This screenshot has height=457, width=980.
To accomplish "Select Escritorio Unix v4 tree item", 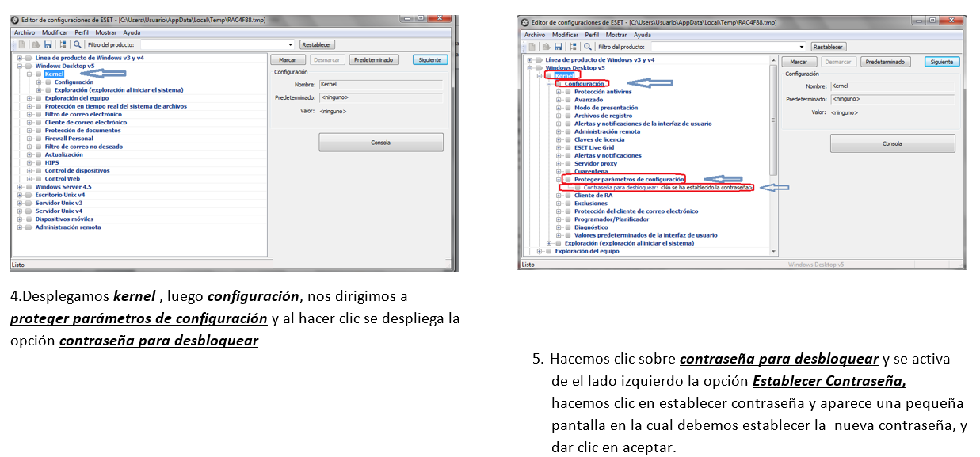I will coord(60,195).
